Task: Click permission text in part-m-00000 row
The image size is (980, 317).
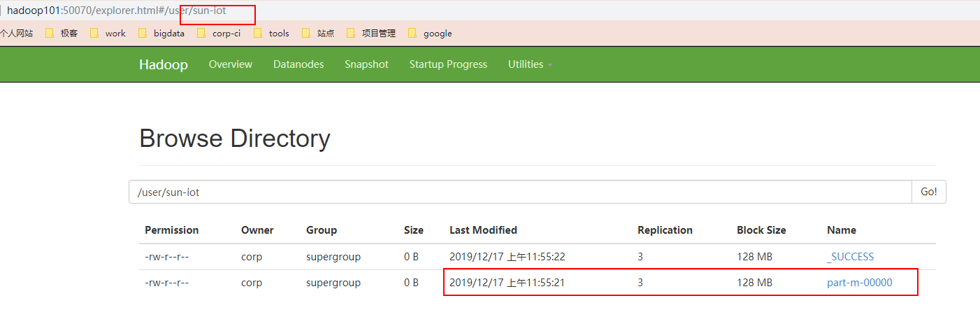Action: coord(167,283)
